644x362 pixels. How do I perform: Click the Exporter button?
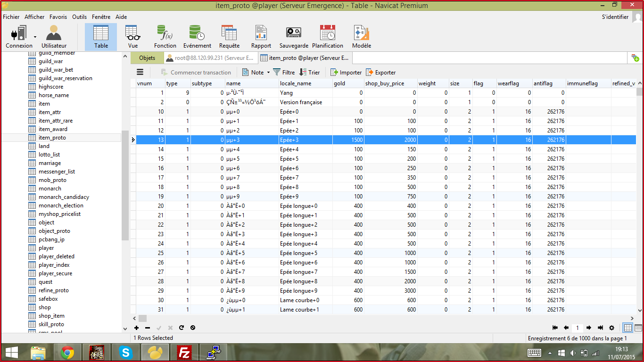(x=381, y=72)
